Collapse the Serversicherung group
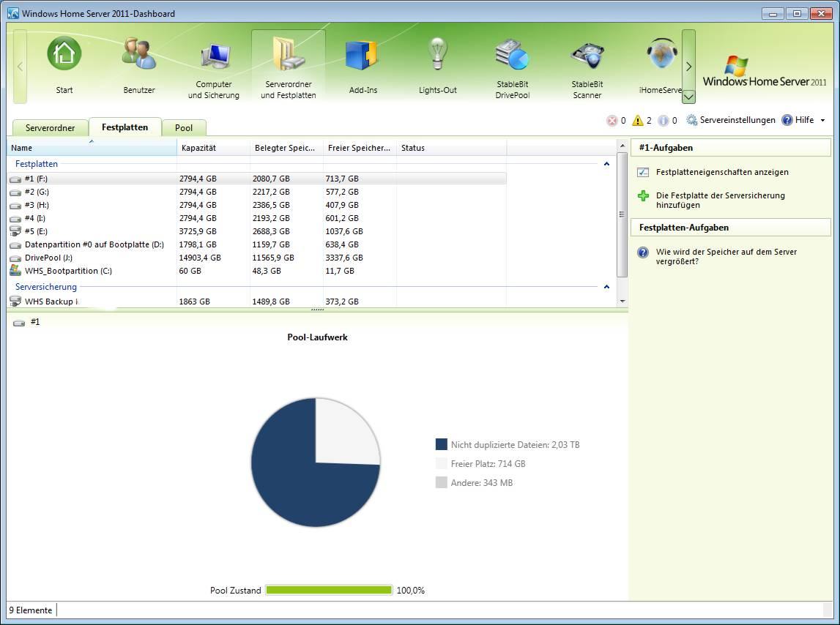Image resolution: width=840 pixels, height=625 pixels. click(x=606, y=287)
